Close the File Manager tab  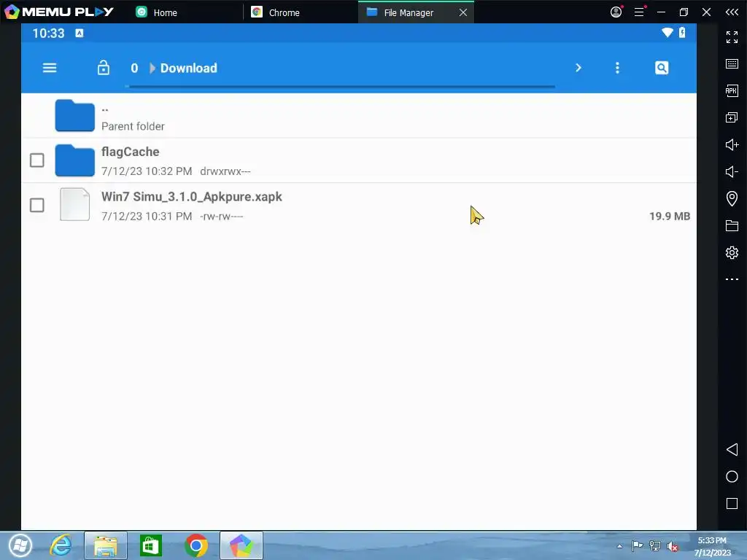463,12
